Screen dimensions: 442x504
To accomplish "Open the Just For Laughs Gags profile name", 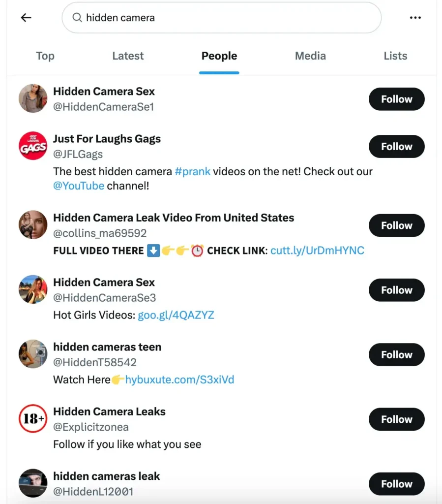I will [x=107, y=139].
